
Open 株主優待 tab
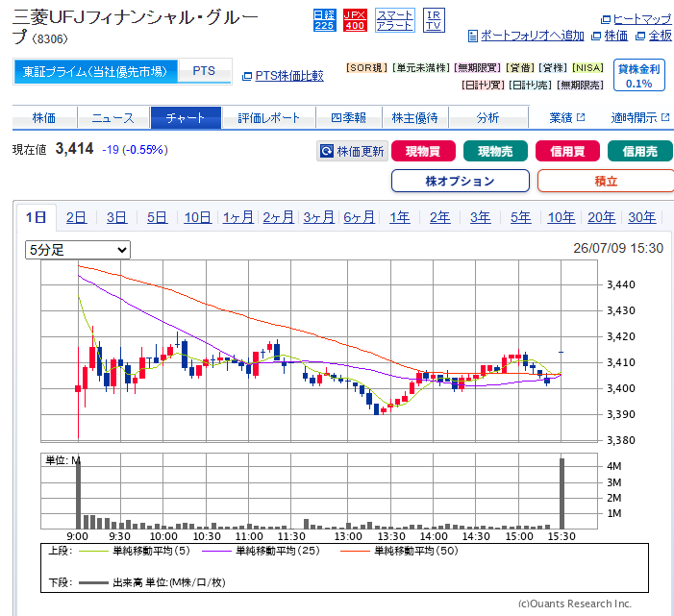pos(414,117)
